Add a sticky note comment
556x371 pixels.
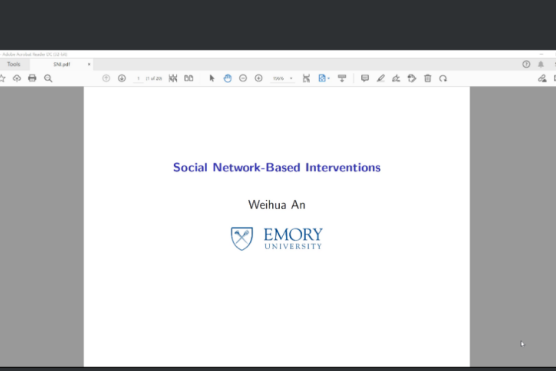pos(365,78)
